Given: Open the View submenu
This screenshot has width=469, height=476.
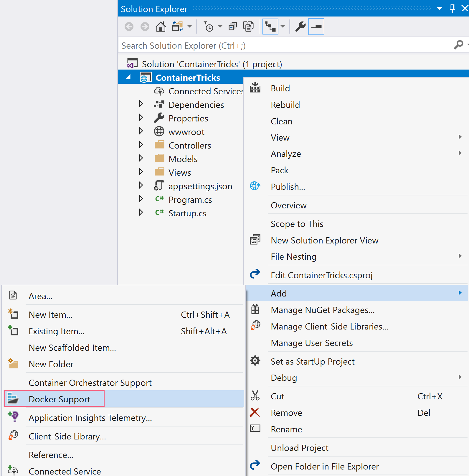Looking at the screenshot, I should [x=356, y=137].
